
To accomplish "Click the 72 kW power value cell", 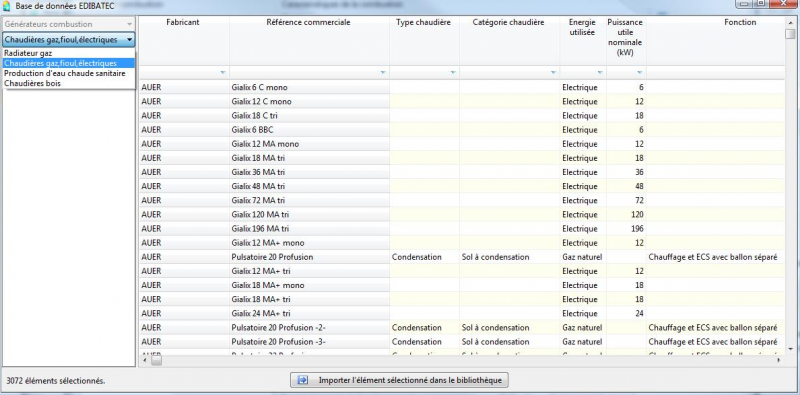I will point(626,200).
